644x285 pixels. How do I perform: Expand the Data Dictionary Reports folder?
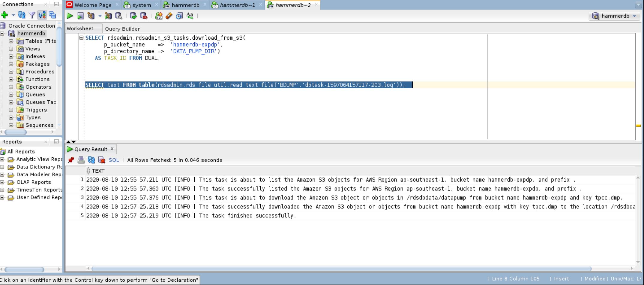point(2,167)
